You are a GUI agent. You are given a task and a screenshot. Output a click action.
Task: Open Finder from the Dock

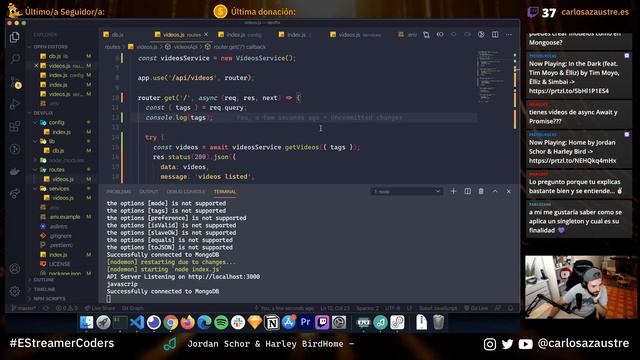[x=87, y=322]
